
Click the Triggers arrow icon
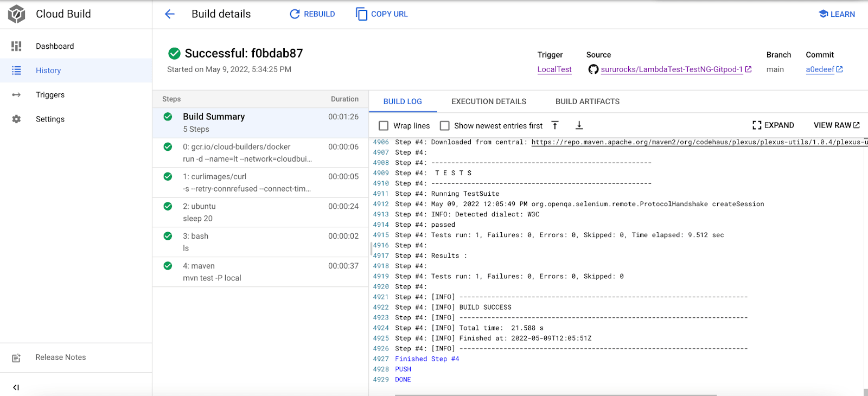pos(16,95)
